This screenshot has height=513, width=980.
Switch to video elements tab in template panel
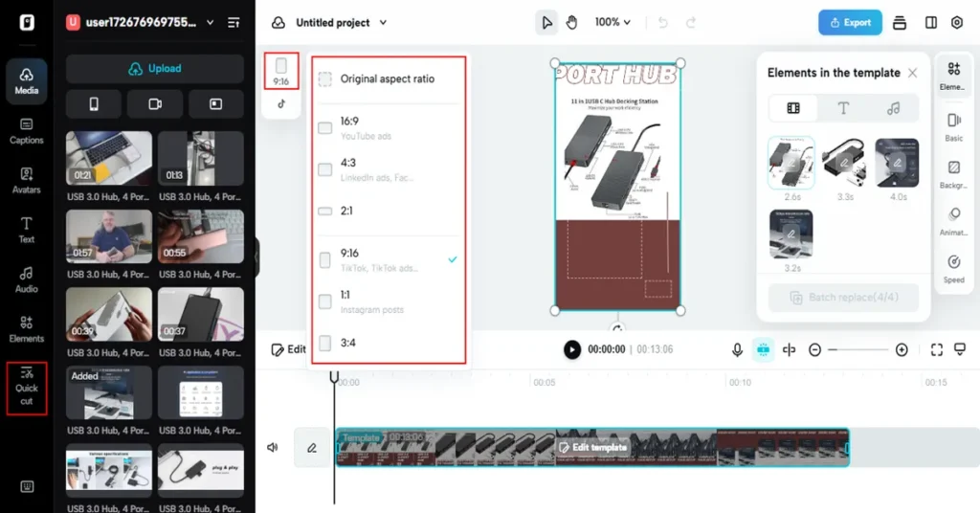pyautogui.click(x=793, y=108)
